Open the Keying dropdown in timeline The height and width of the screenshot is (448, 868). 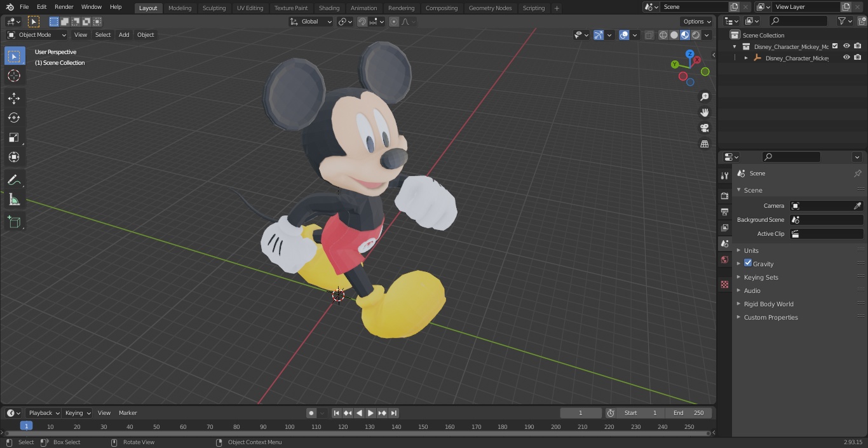78,413
